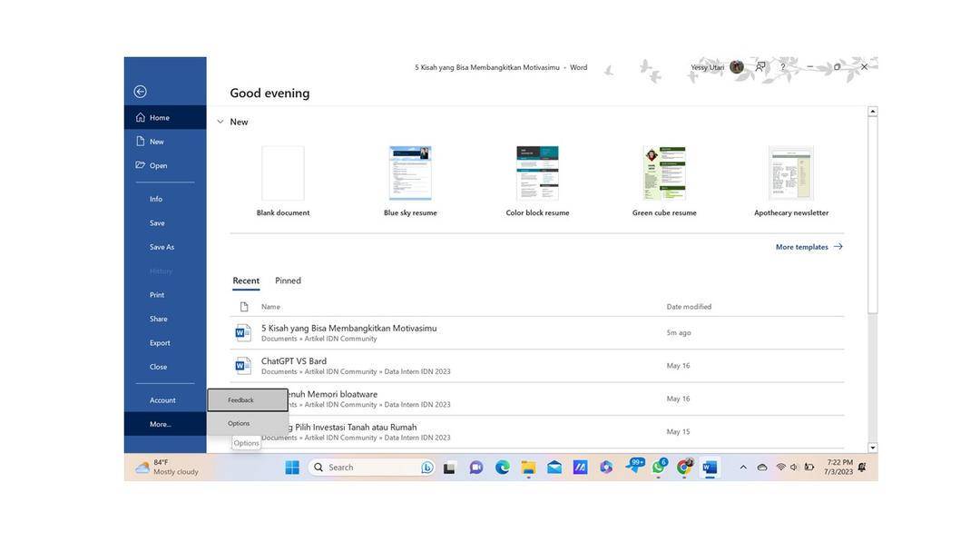Open WhatsApp from the taskbar
This screenshot has width=980, height=552.
[x=659, y=467]
